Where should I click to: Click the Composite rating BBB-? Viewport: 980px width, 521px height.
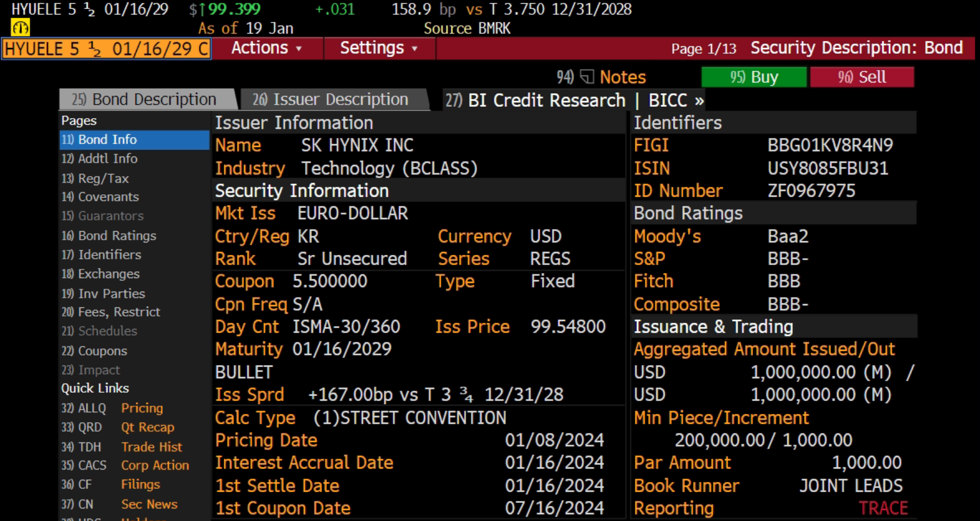coord(788,305)
